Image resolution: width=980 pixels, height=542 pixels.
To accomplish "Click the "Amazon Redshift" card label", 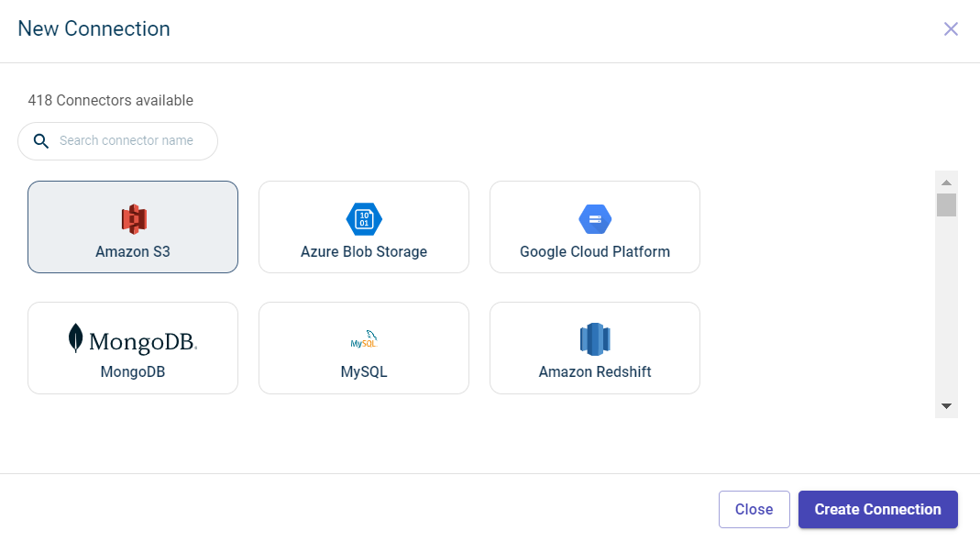I will click(595, 371).
